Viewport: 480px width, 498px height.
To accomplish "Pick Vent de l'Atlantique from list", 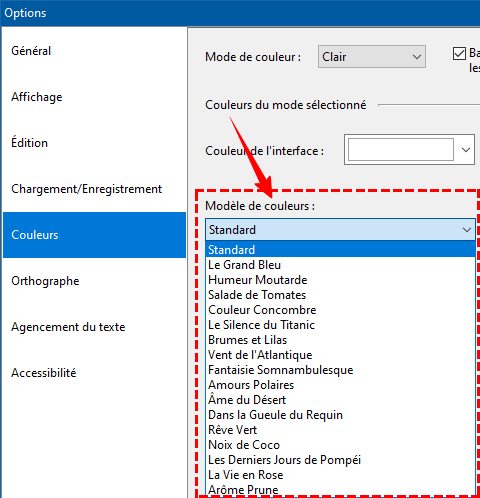I will 340,355.
